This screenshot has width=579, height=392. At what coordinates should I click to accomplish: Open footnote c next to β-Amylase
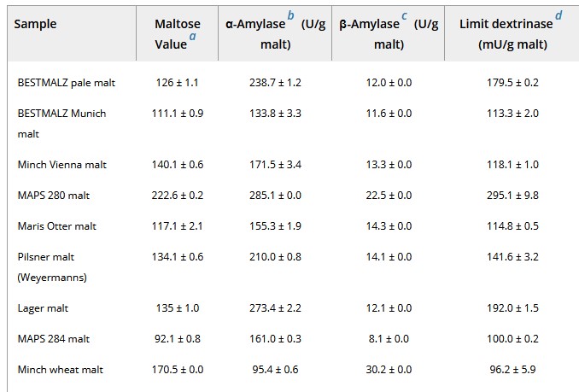[x=403, y=17]
